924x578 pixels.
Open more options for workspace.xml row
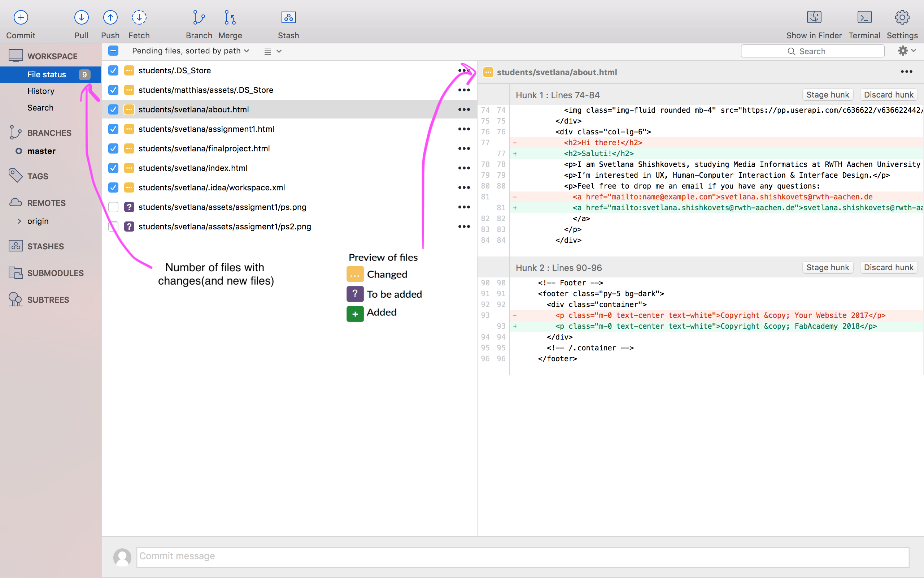pyautogui.click(x=464, y=187)
